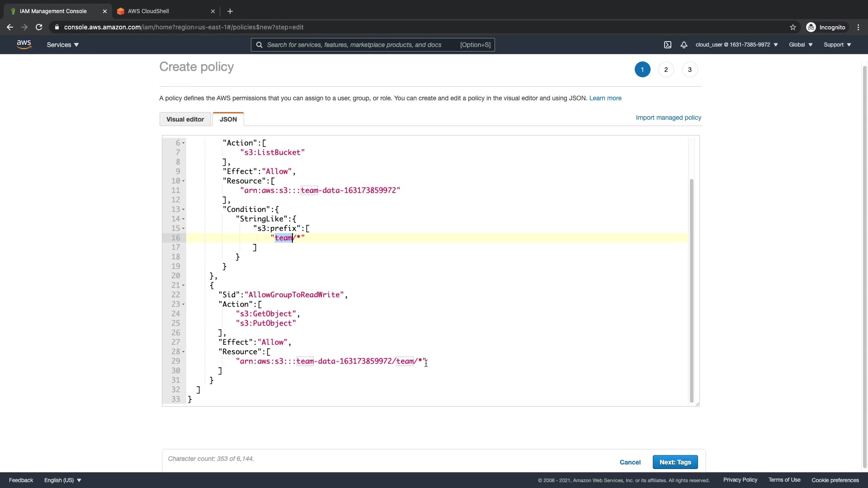
Task: Open the notifications bell
Action: [684, 45]
